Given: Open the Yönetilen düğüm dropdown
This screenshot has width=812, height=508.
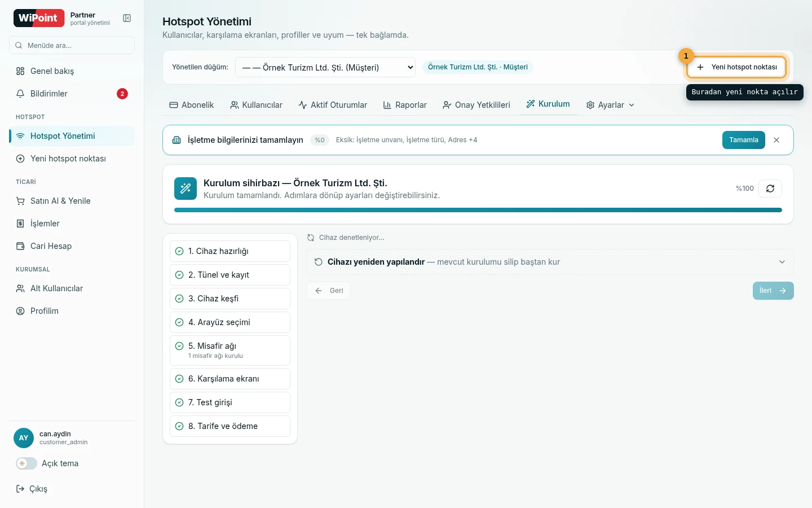Looking at the screenshot, I should (x=325, y=67).
